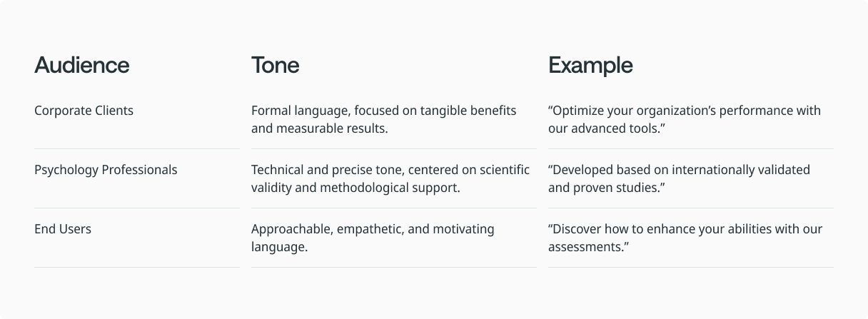The width and height of the screenshot is (868, 319).
Task: Click the divider line below Corporate Clients
Action: pyautogui.click(x=137, y=148)
